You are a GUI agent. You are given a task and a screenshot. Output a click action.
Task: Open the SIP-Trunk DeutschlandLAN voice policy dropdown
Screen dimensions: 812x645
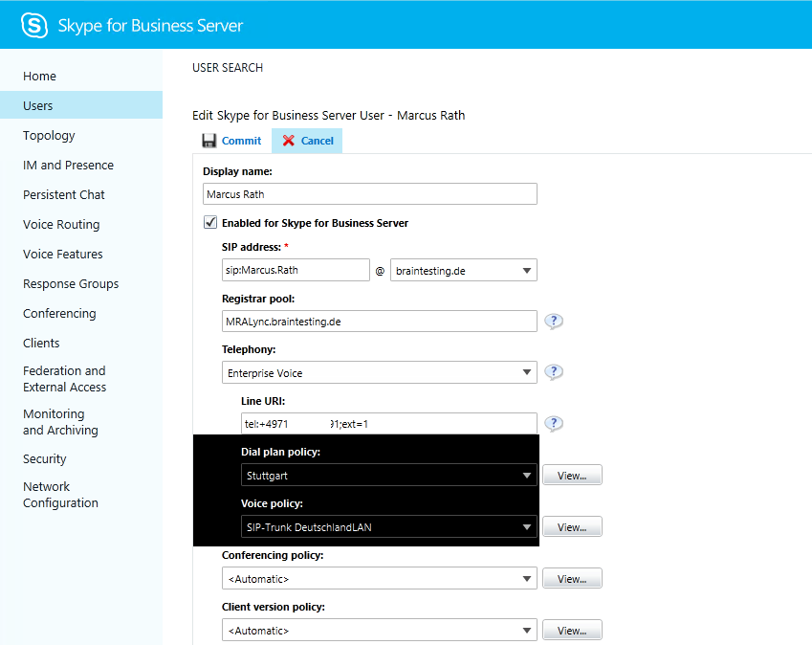(527, 526)
